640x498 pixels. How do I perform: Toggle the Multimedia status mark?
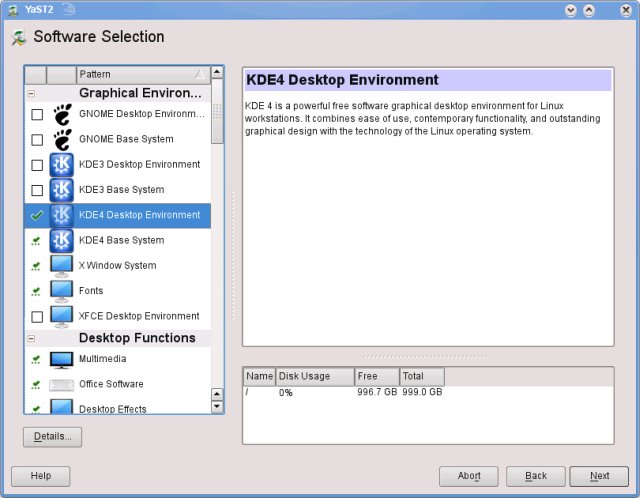coord(36,360)
